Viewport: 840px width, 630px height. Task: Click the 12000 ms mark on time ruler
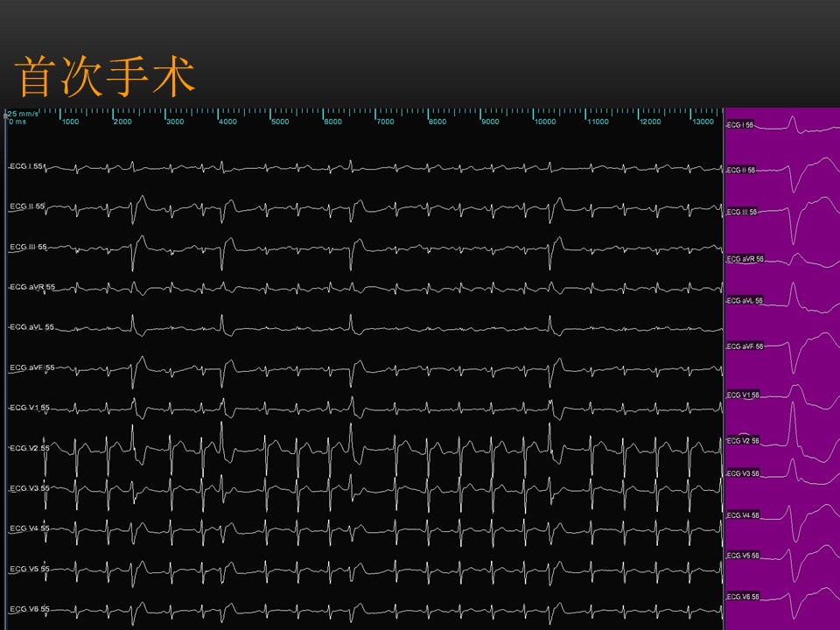pos(650,122)
